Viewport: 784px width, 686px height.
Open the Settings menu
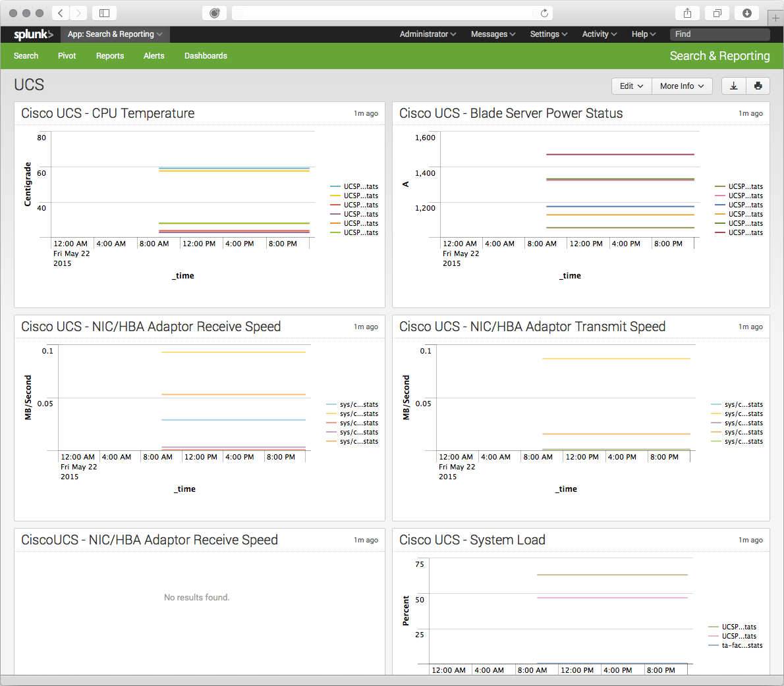click(x=549, y=34)
